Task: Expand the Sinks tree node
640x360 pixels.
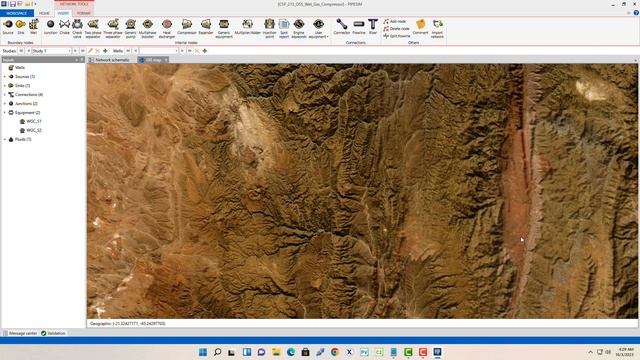Action: [x=5, y=86]
